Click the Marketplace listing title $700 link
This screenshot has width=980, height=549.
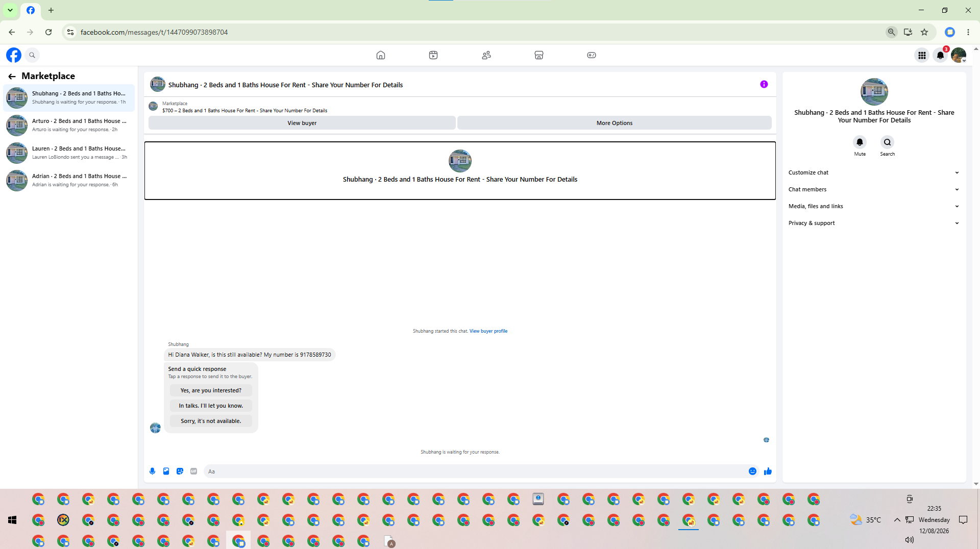coord(245,111)
